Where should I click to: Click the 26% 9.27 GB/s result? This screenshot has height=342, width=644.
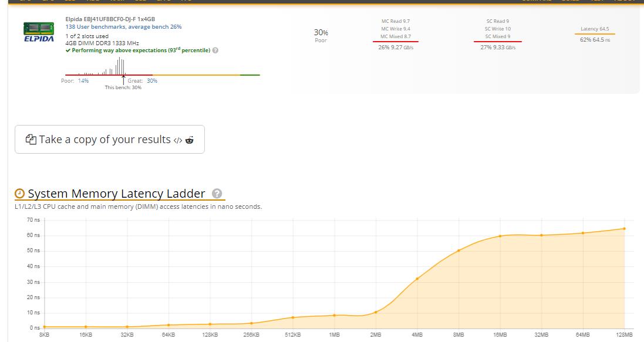pos(396,47)
